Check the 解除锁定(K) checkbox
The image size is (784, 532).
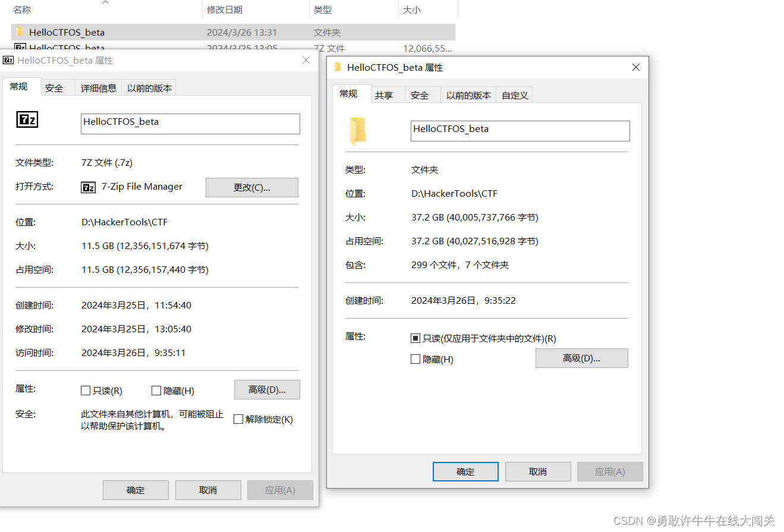click(238, 419)
